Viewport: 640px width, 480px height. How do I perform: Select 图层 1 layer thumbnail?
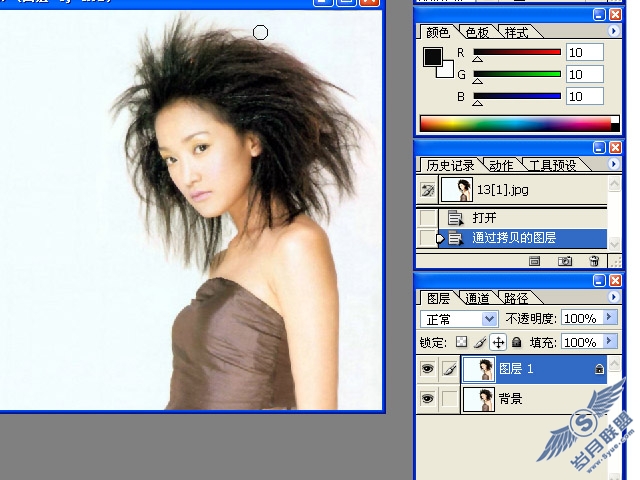pyautogui.click(x=479, y=369)
